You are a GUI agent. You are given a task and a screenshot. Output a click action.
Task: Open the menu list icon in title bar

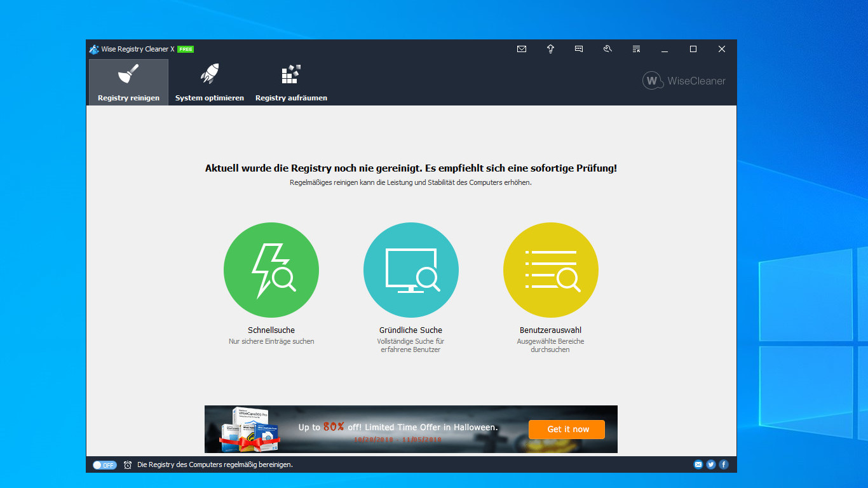click(x=636, y=49)
